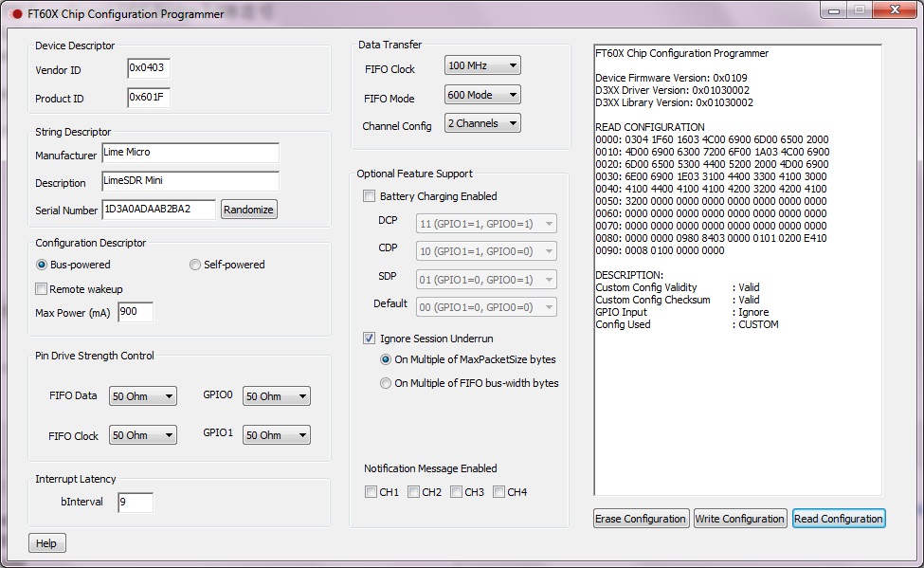Click the Config Used CUSTOM line

pyautogui.click(x=687, y=325)
